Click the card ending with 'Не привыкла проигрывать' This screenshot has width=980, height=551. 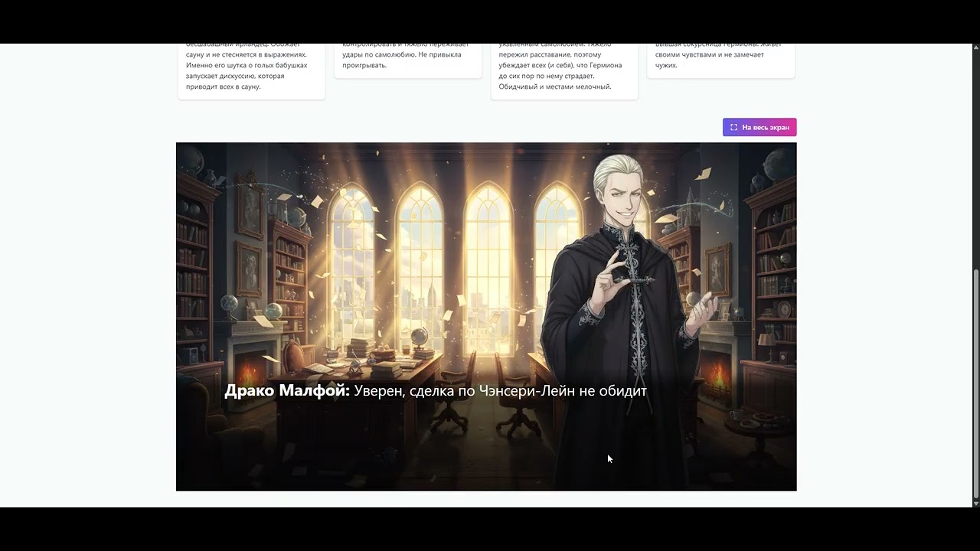point(408,60)
